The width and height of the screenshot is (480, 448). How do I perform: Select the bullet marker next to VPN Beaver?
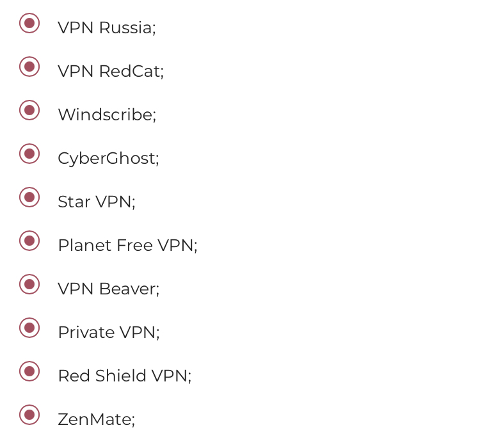pos(29,284)
